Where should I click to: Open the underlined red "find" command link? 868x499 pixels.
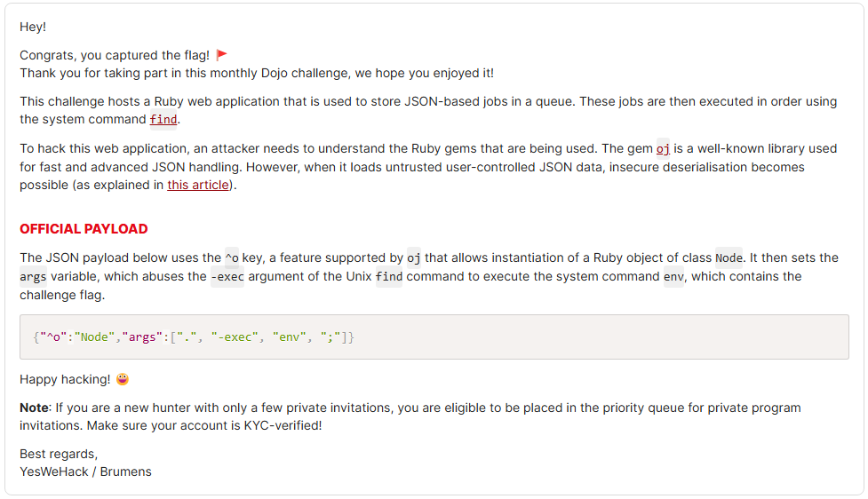[x=163, y=119]
